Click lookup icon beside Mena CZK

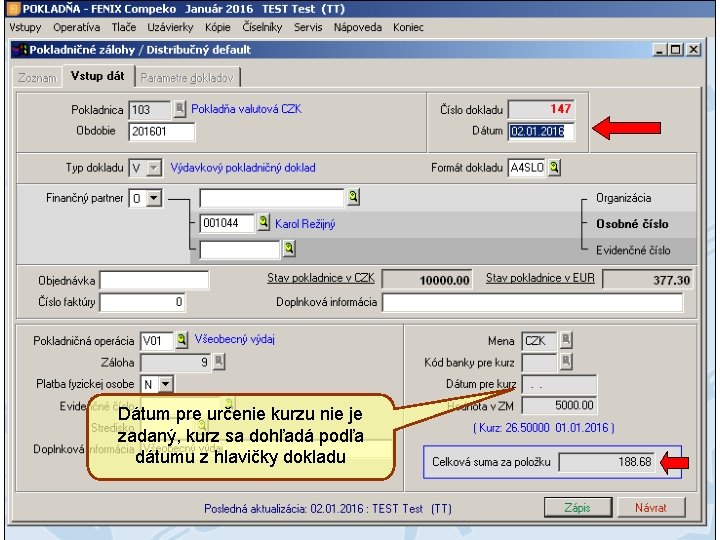point(566,340)
